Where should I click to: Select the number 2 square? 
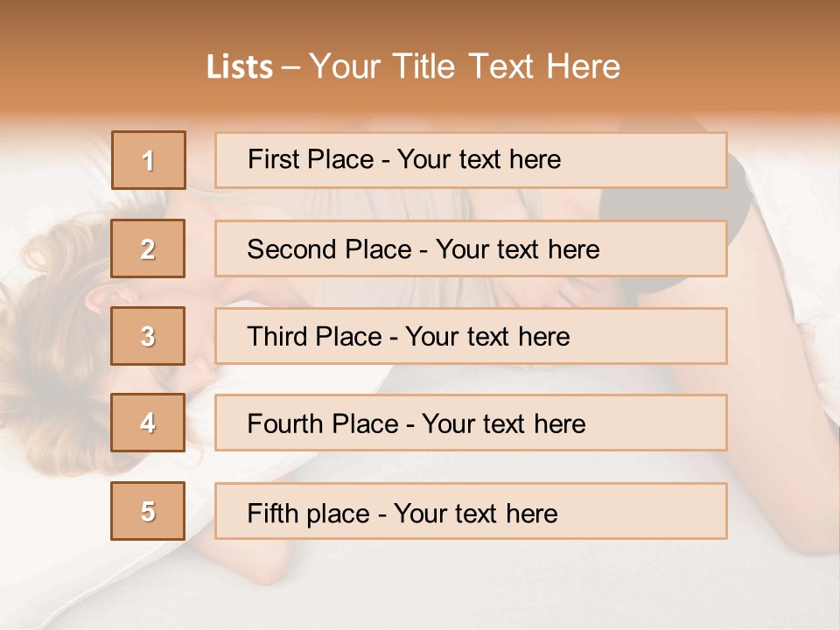(148, 248)
